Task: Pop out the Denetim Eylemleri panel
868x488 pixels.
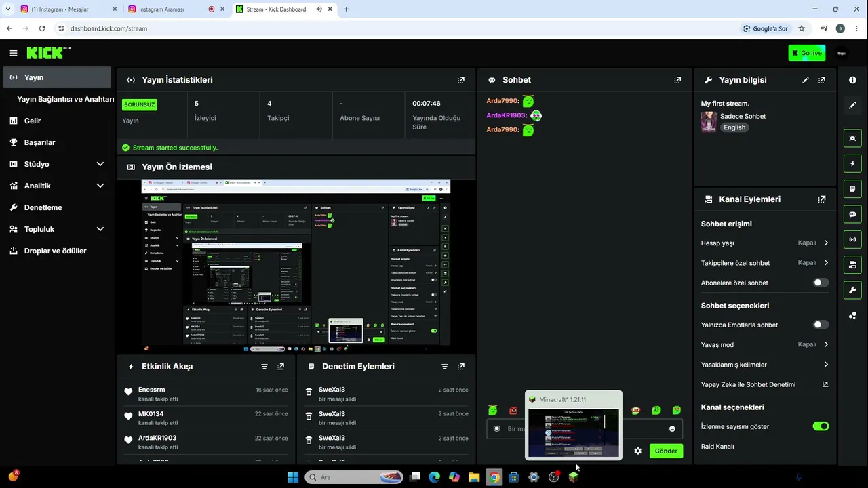Action: tap(461, 367)
